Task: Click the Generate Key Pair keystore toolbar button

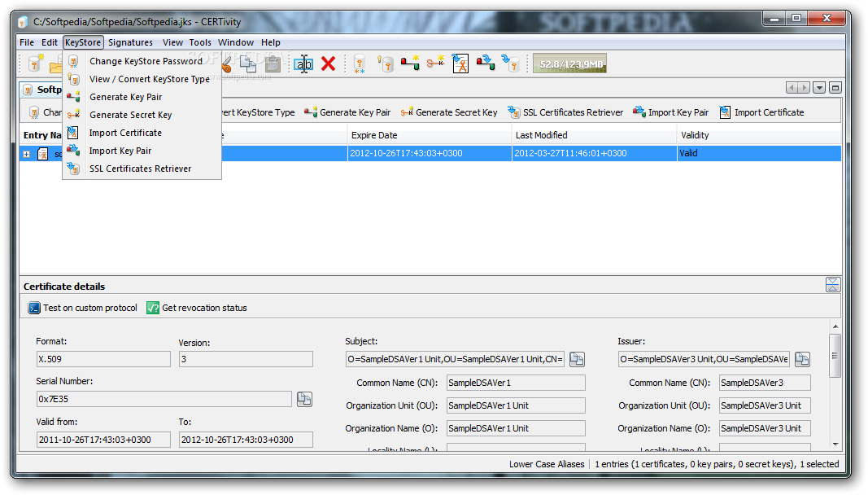Action: [347, 112]
